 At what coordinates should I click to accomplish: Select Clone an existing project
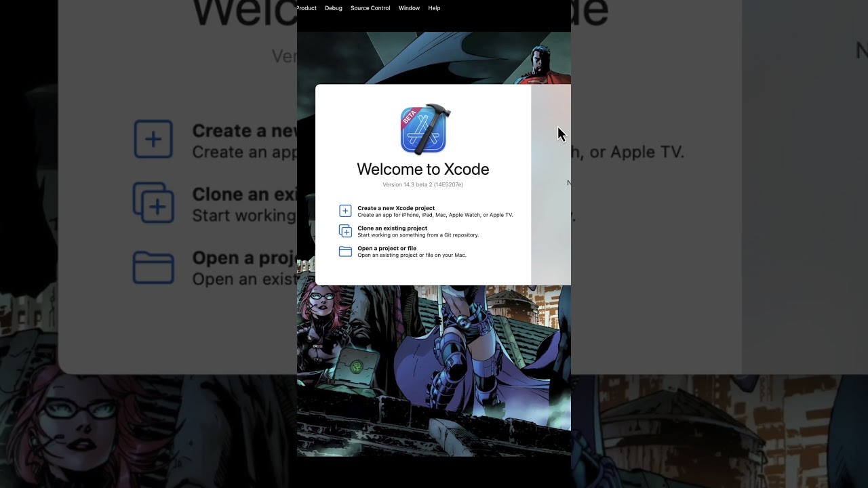click(392, 228)
